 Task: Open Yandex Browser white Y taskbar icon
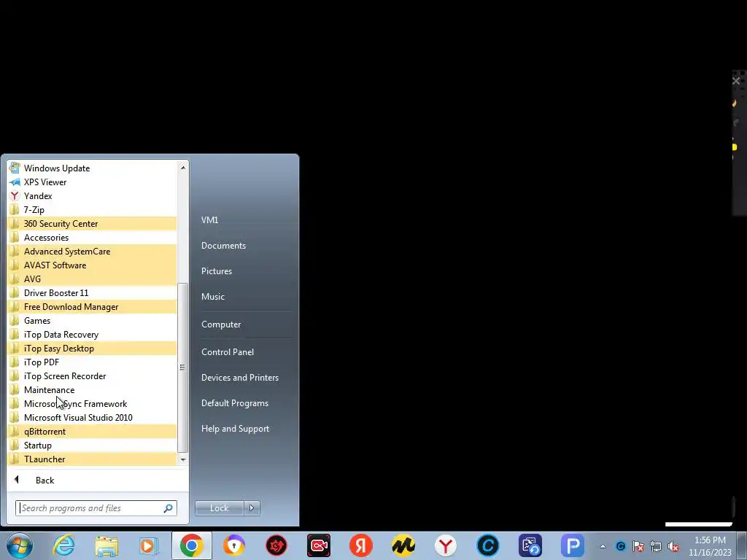[x=446, y=545]
